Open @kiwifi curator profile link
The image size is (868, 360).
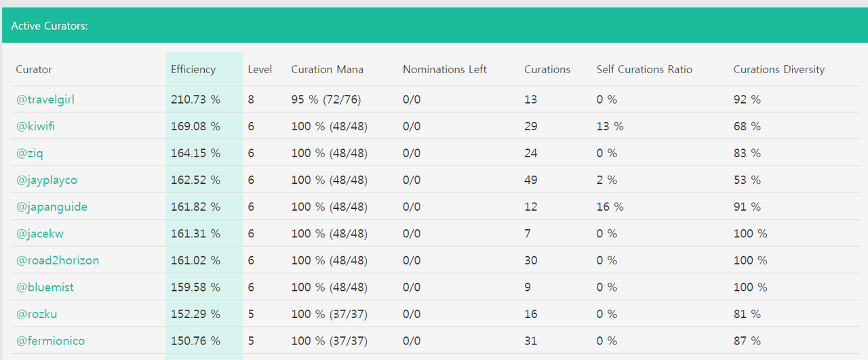[x=35, y=126]
